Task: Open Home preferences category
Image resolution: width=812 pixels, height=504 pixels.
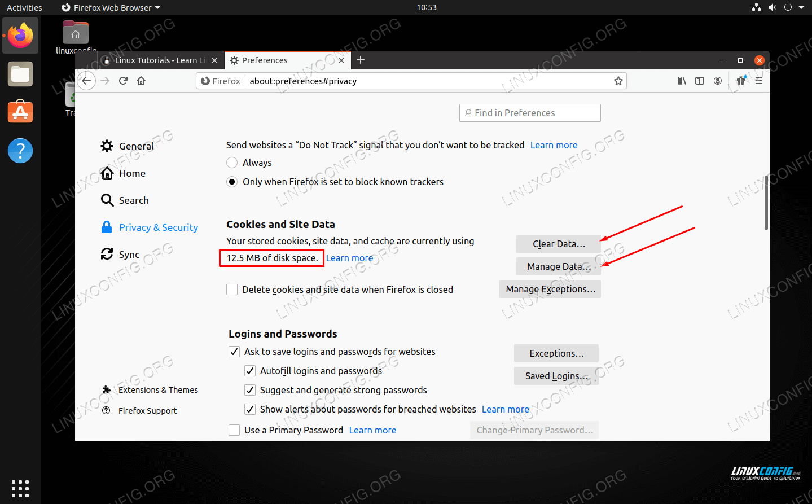Action: 123,173
